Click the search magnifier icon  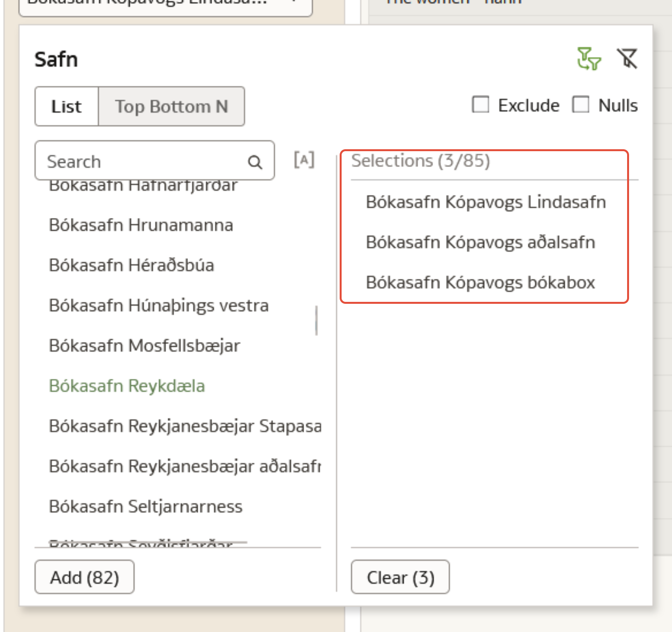[x=255, y=162]
